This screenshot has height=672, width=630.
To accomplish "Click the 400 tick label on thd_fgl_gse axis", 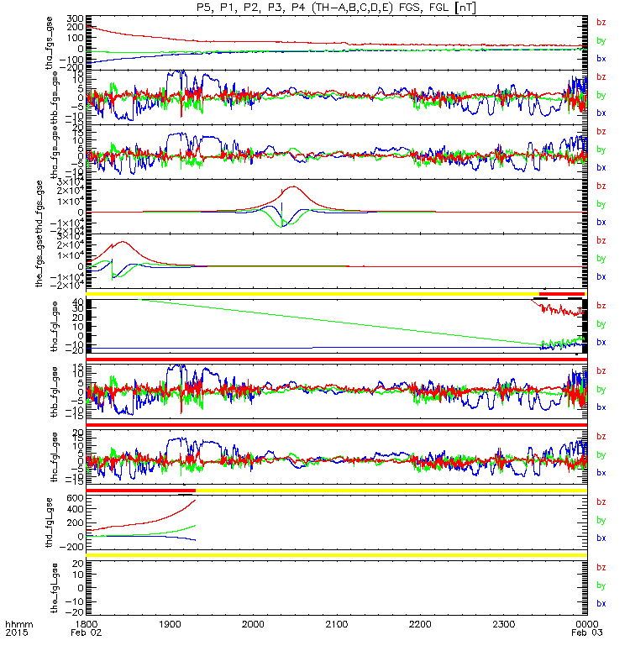I will [x=75, y=509].
